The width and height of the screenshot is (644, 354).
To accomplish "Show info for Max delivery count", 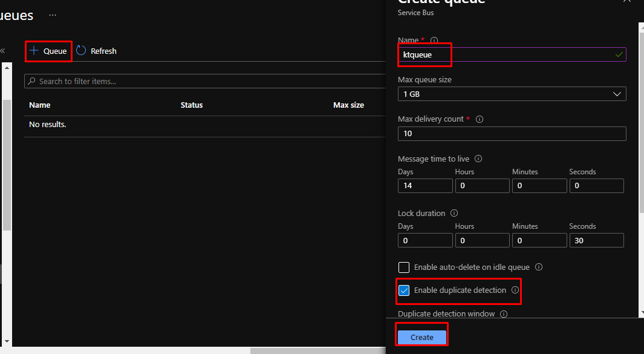I will 480,119.
